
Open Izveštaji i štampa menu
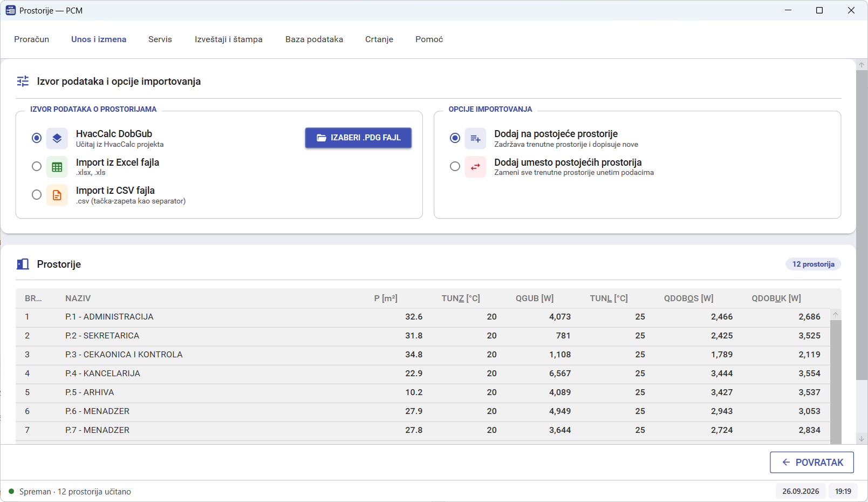(x=229, y=39)
